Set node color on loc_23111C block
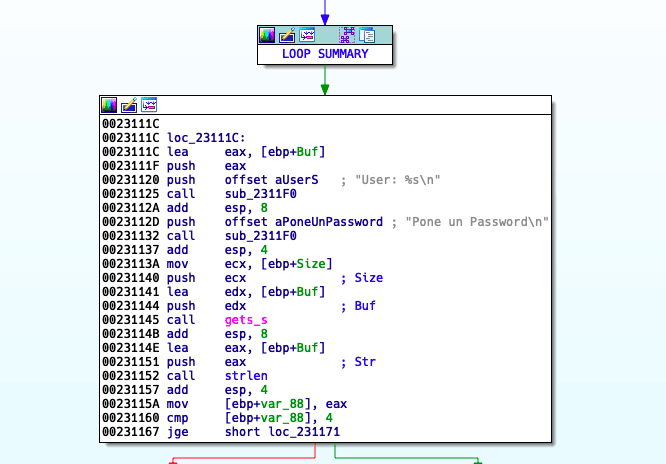 coord(110,105)
